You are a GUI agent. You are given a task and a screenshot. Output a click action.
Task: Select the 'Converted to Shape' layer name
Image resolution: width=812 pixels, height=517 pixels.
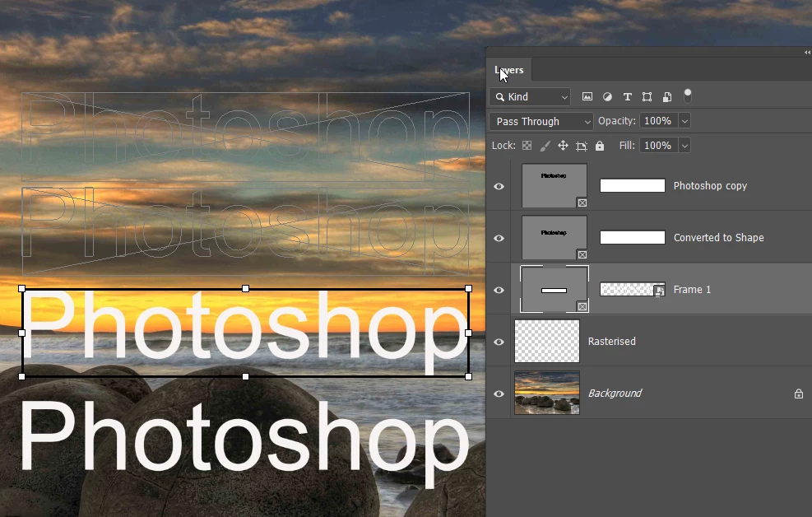point(719,238)
